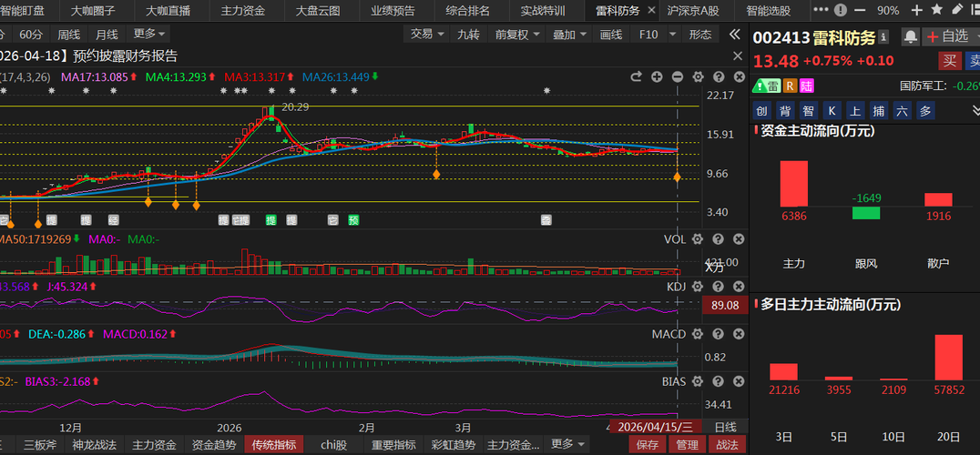Switch to the 沪深京A股 tab
Viewport: 980px width, 455px height.
pyautogui.click(x=692, y=11)
